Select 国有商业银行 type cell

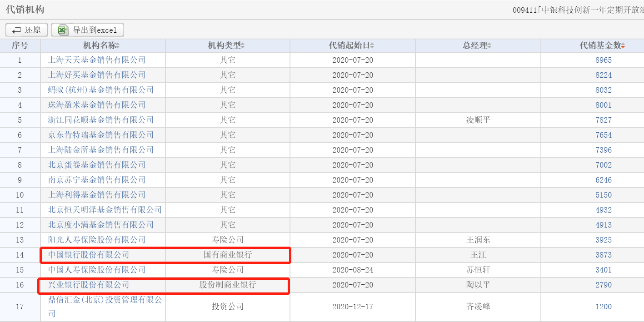click(x=228, y=255)
